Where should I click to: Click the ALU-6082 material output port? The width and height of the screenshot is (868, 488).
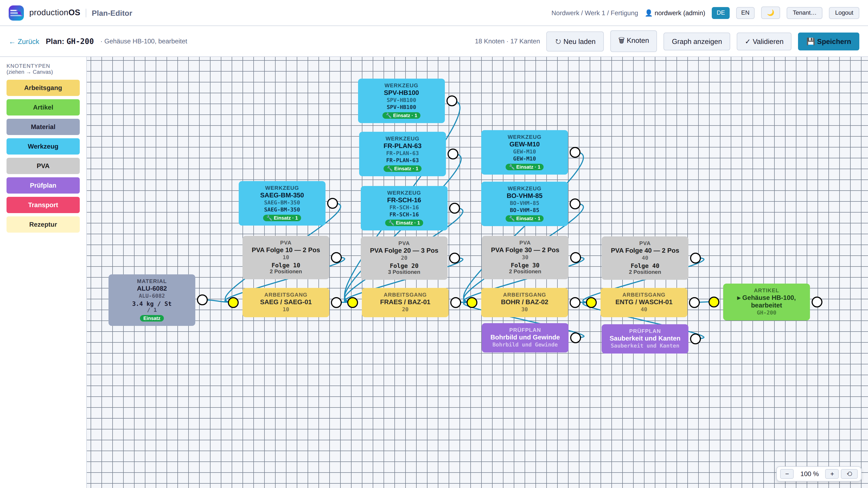202,300
